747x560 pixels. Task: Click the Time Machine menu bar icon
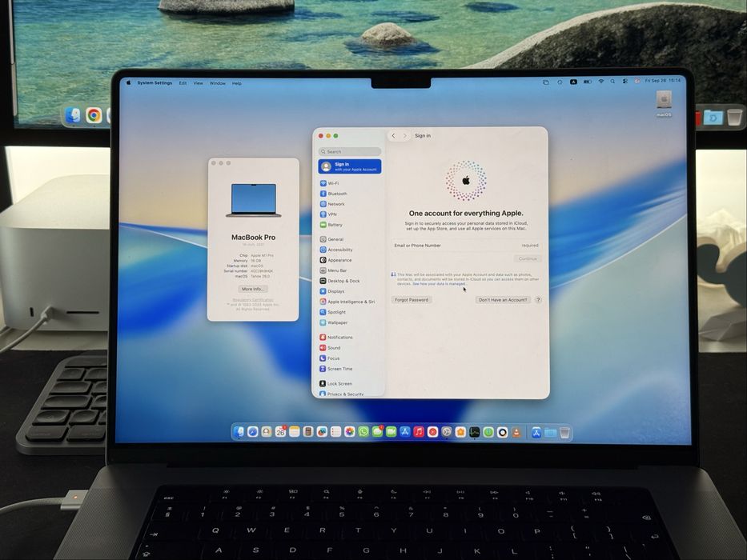coord(560,82)
